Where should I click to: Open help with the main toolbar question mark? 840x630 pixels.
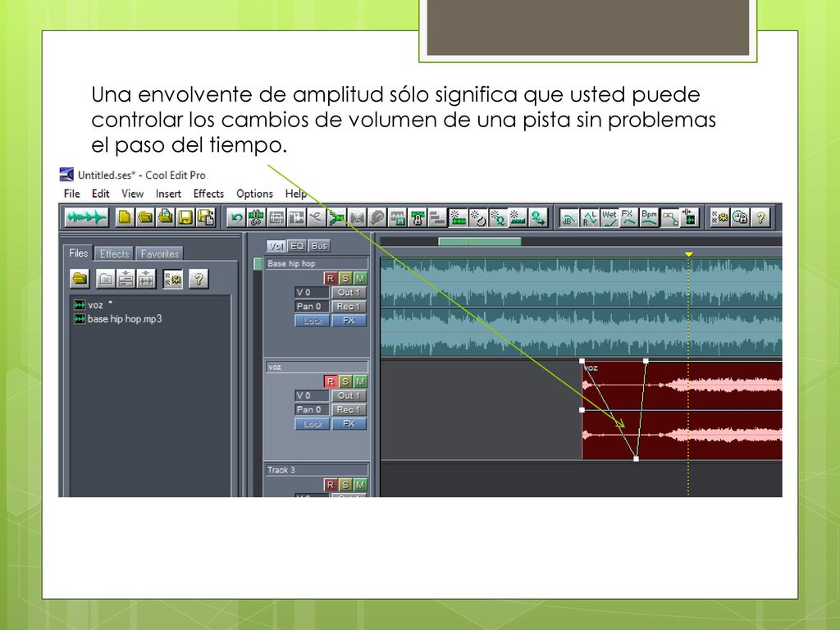click(x=760, y=217)
